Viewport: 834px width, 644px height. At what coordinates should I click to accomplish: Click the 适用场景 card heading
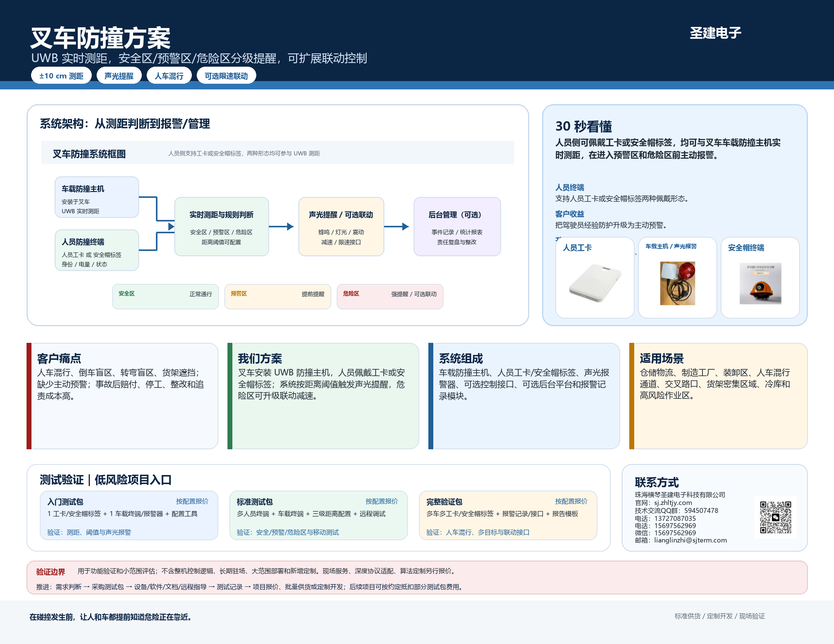tap(662, 358)
